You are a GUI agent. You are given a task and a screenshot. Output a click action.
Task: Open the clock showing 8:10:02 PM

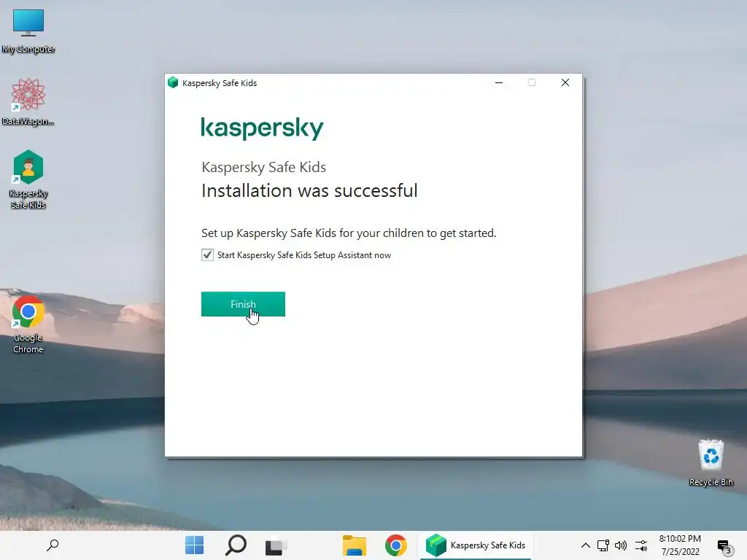[x=680, y=545]
